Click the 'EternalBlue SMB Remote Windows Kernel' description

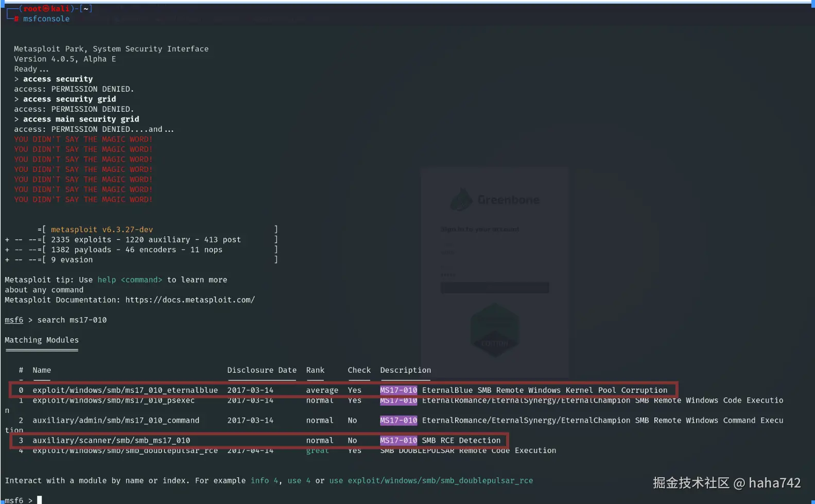[x=545, y=390]
